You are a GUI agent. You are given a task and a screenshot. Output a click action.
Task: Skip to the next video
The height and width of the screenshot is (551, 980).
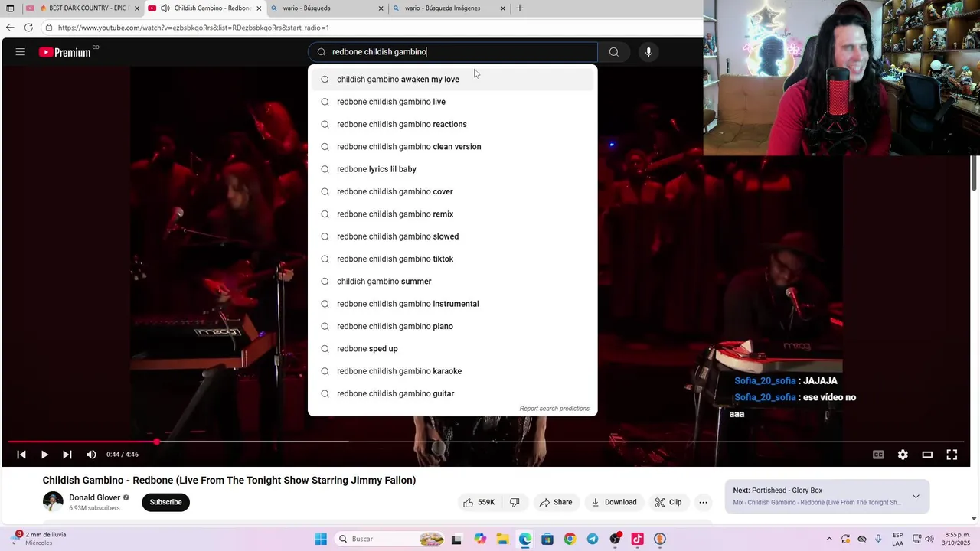pyautogui.click(x=67, y=455)
